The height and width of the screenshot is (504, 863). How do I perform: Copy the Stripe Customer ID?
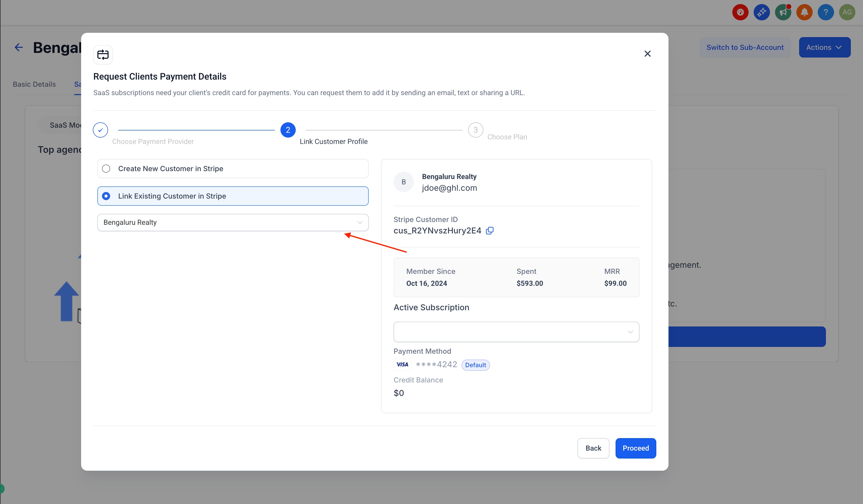pos(490,230)
